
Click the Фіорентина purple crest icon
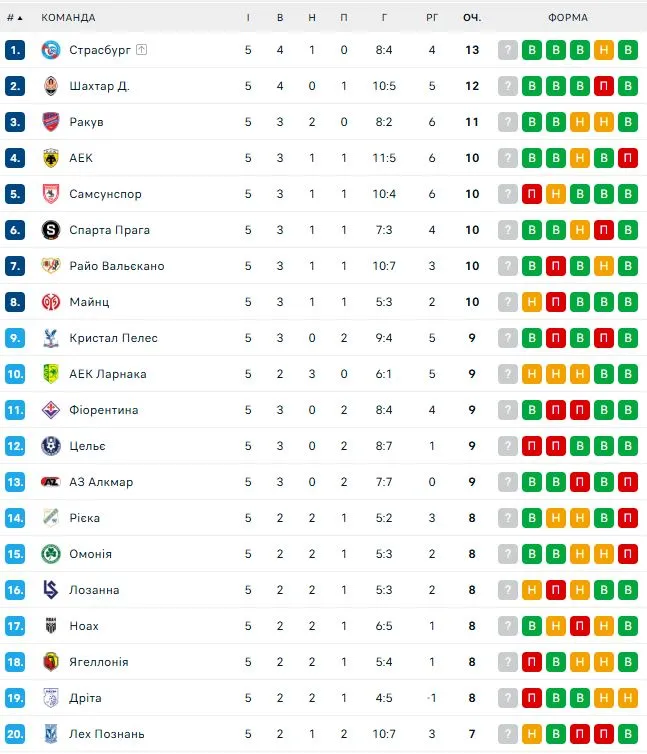pyautogui.click(x=51, y=410)
